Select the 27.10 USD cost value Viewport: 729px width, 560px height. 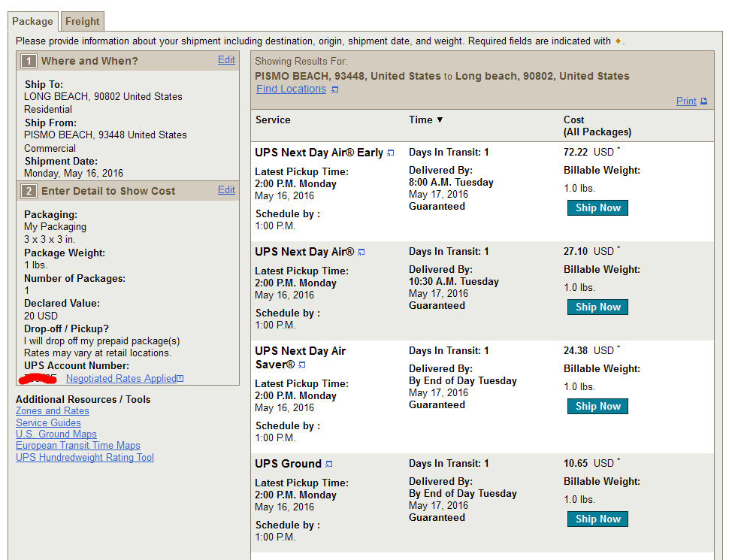588,251
